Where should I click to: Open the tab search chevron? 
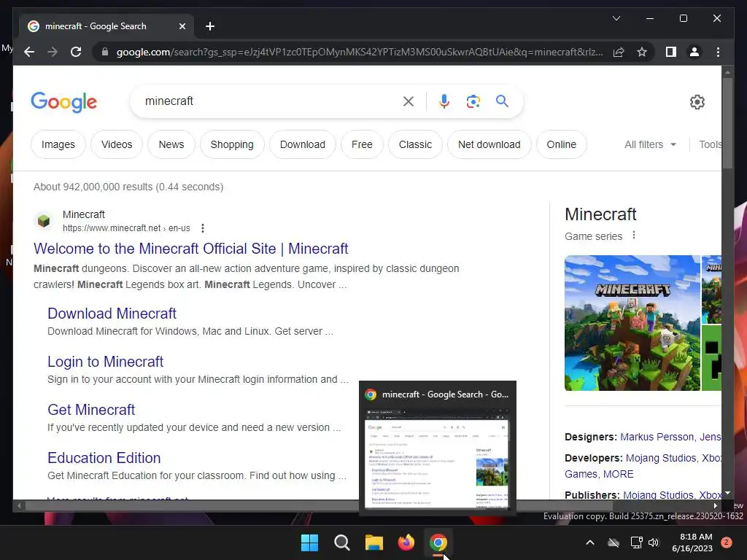pos(616,18)
